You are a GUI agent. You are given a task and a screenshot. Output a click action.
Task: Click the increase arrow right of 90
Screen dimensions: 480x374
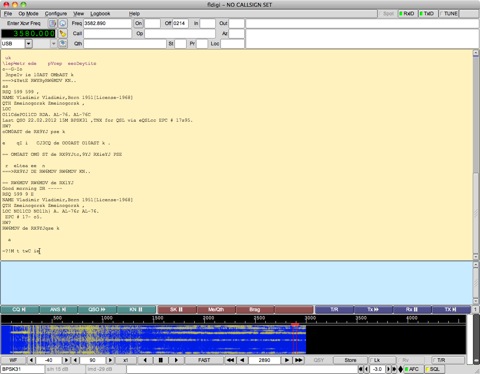pos(110,360)
